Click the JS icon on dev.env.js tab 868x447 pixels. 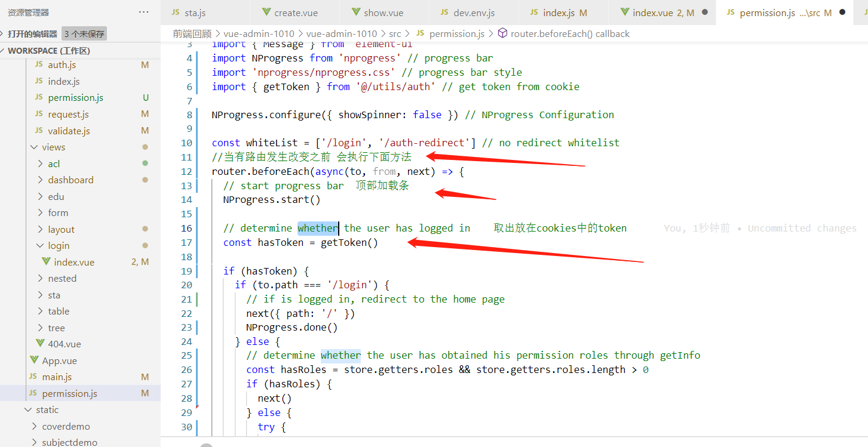444,13
